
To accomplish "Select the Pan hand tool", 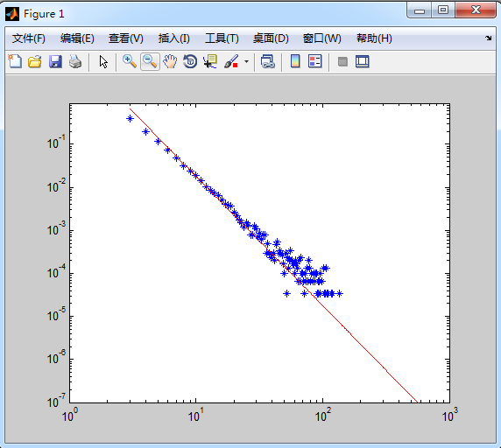I will point(170,61).
